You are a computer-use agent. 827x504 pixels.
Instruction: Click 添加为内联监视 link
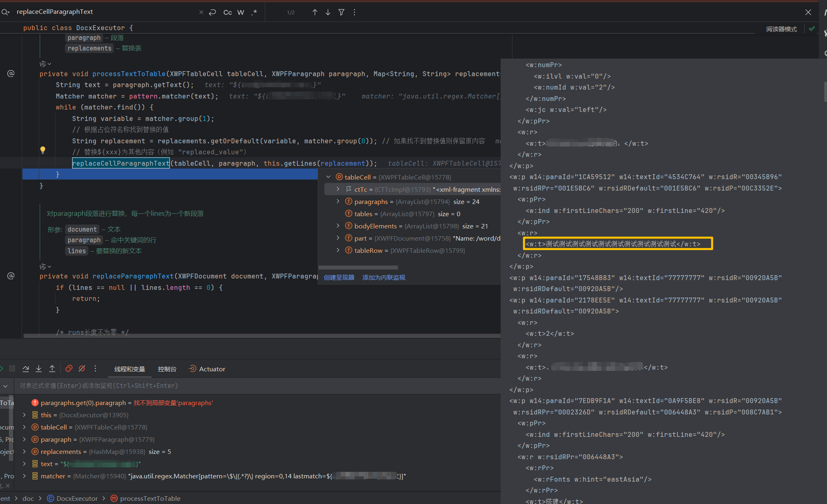click(384, 278)
